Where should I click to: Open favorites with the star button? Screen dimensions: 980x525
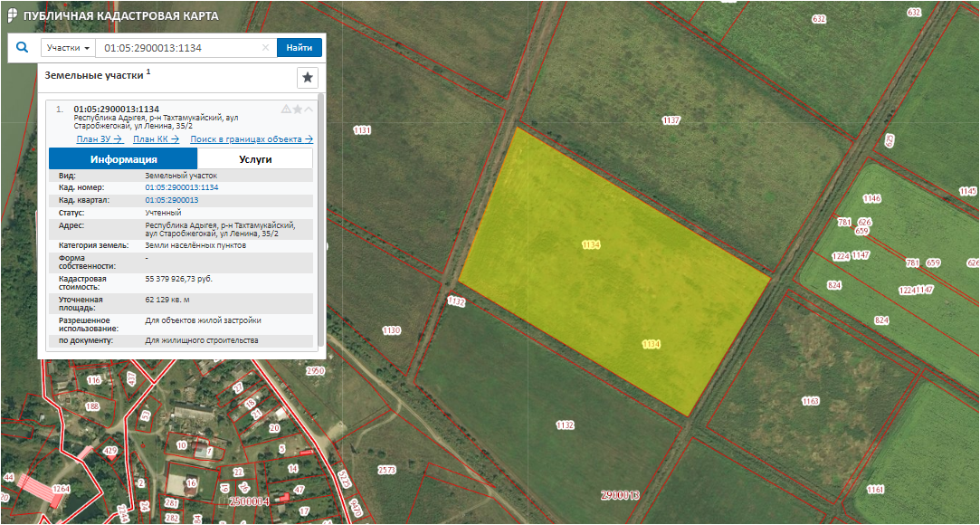(x=308, y=77)
